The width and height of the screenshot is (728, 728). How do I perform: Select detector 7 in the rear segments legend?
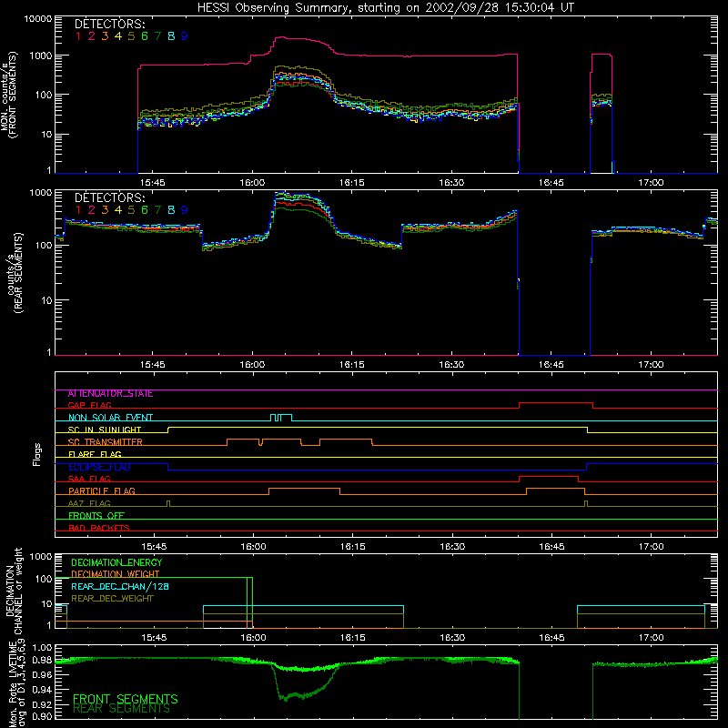157,210
